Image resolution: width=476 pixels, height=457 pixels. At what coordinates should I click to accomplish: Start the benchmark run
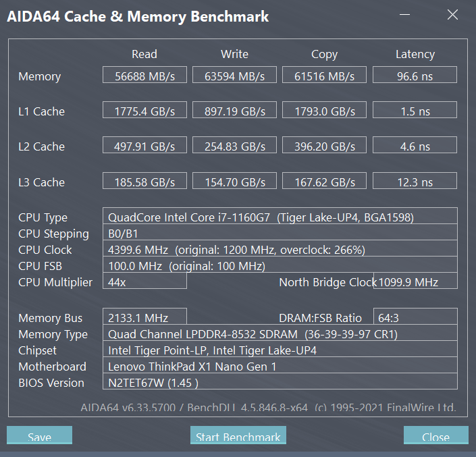(238, 435)
